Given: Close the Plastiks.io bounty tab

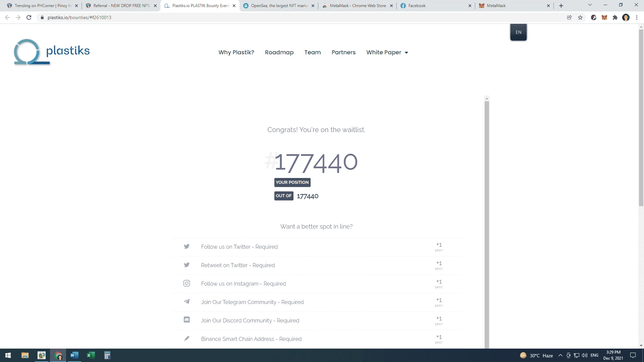Looking at the screenshot, I should tap(234, 6).
